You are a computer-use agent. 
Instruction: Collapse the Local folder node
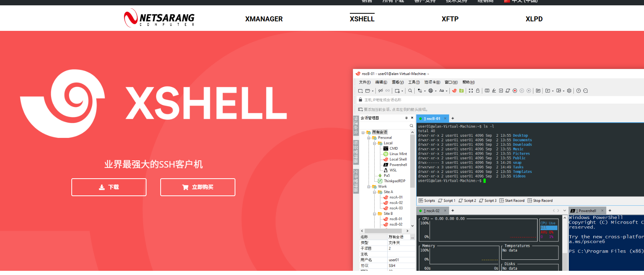(375, 143)
